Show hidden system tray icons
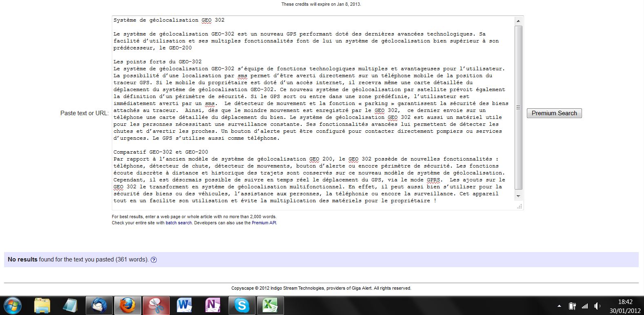The width and height of the screenshot is (644, 315). coord(559,306)
